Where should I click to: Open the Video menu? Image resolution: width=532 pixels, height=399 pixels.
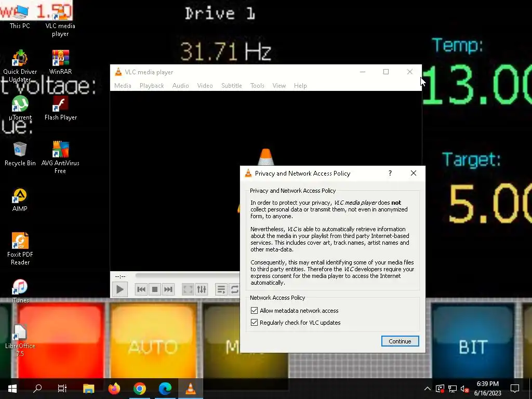coord(205,86)
